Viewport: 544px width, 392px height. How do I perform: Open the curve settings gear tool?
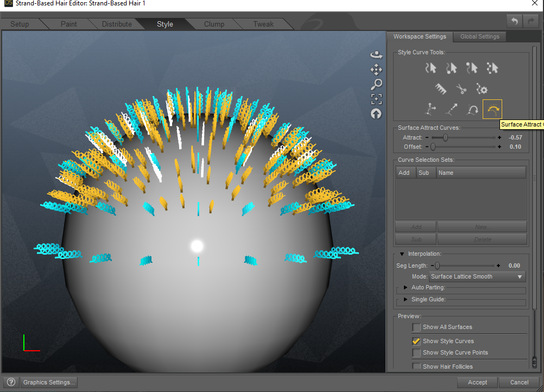tap(482, 89)
